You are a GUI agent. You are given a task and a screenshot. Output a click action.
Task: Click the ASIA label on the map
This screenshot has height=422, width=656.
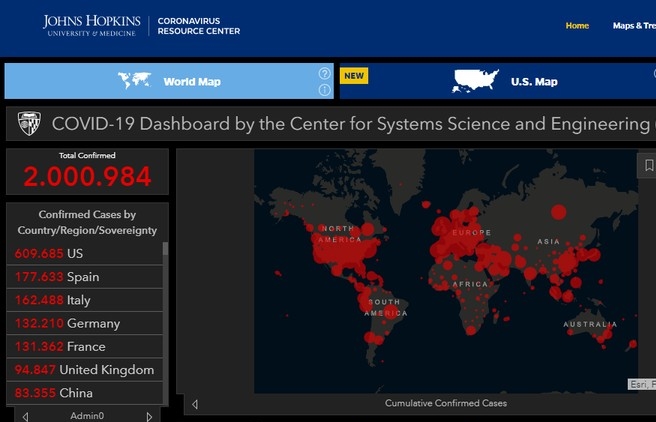548,242
